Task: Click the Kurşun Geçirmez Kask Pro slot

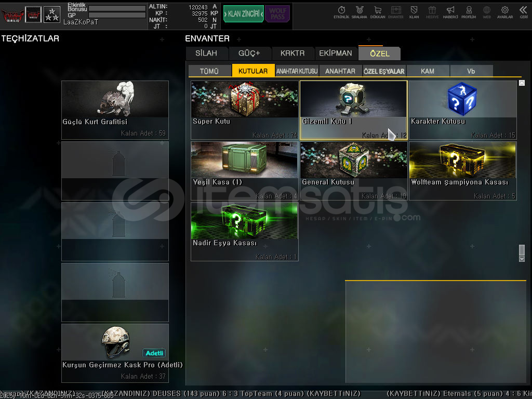Action: click(x=115, y=353)
